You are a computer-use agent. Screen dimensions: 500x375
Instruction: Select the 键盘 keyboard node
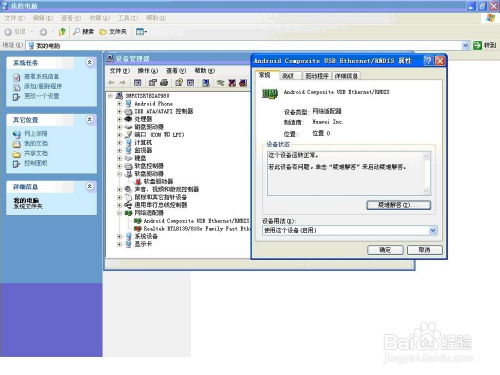click(140, 158)
